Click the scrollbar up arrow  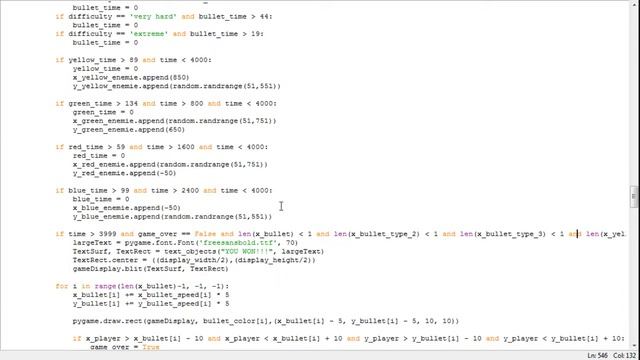[x=633, y=4]
